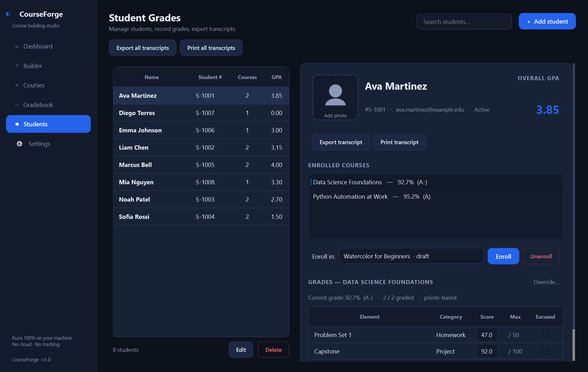Click the CourseForge logo icon
The width and height of the screenshot is (588, 372).
click(x=8, y=14)
